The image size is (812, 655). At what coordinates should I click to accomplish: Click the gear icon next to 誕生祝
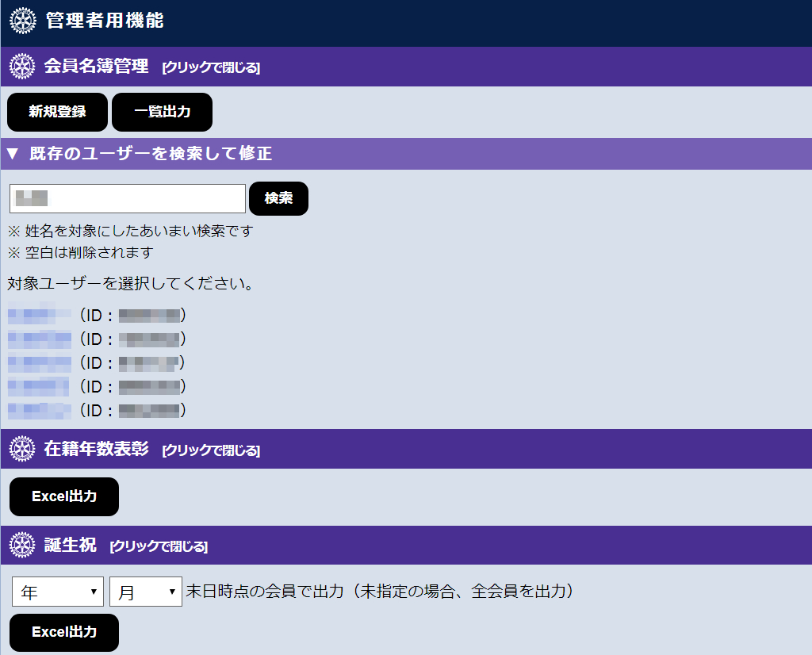point(22,546)
